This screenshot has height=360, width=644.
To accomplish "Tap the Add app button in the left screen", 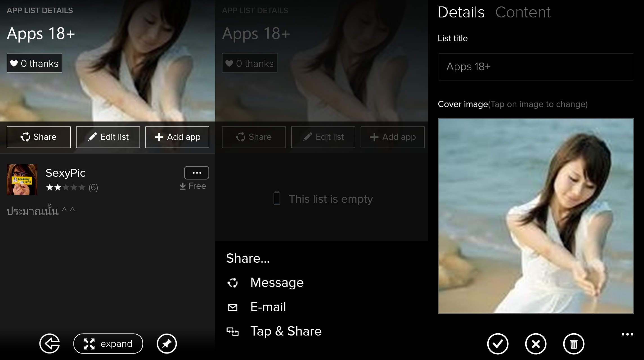I will [x=177, y=137].
